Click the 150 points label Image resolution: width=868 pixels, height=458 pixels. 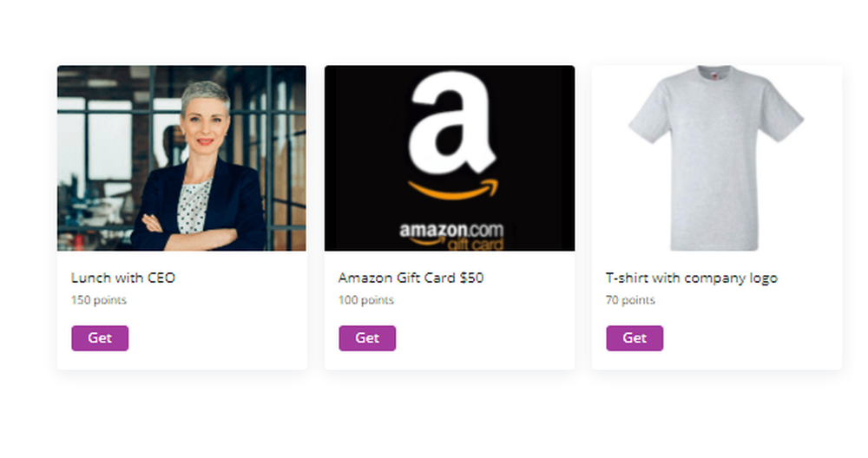(99, 300)
